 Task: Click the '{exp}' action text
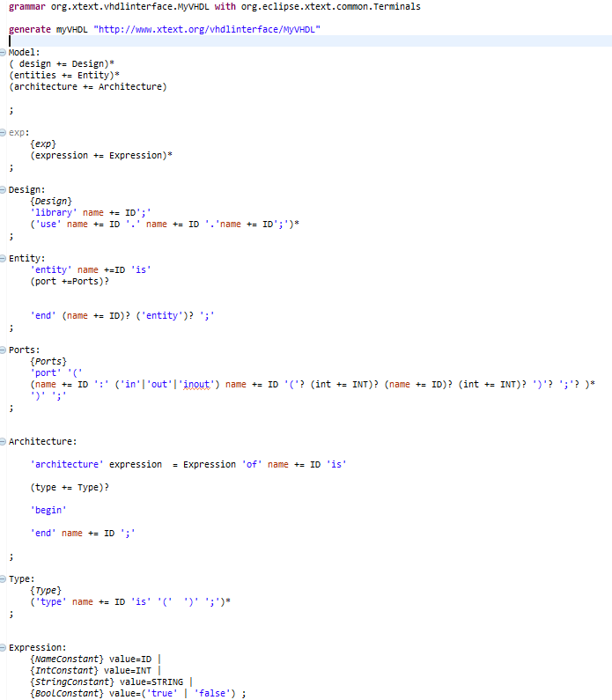click(43, 144)
